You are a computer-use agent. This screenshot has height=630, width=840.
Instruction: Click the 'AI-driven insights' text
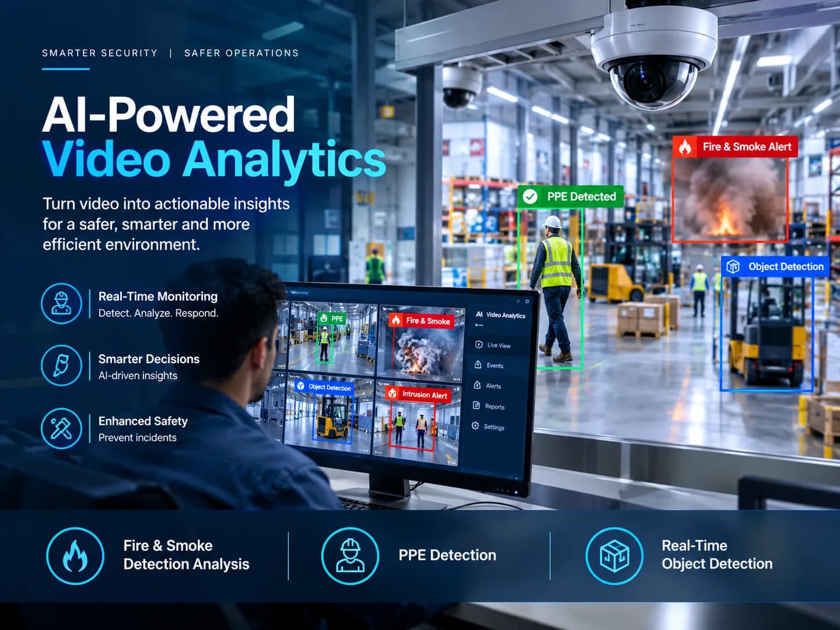(138, 376)
